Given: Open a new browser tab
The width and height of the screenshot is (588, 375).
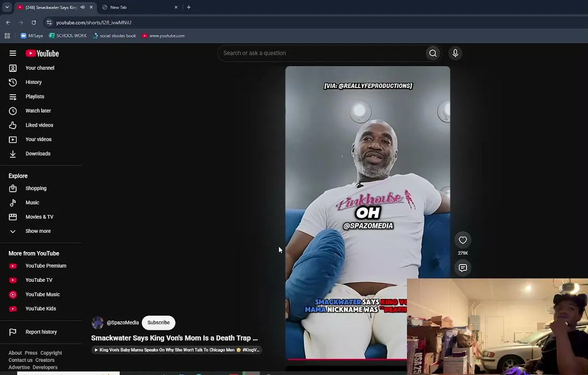Looking at the screenshot, I should [189, 7].
